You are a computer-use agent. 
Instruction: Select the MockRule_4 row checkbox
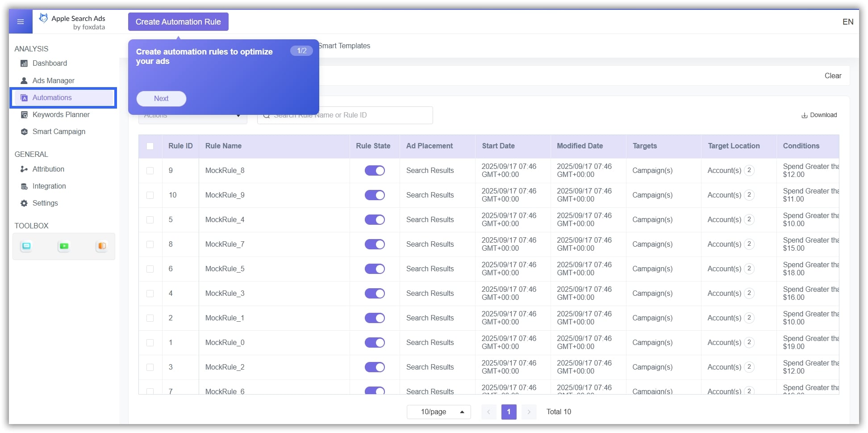click(x=150, y=220)
